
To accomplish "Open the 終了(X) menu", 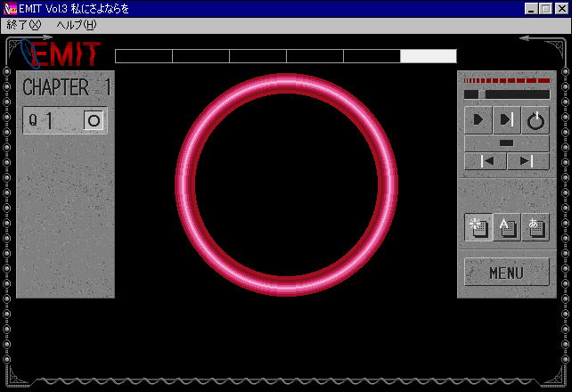I will pos(24,25).
